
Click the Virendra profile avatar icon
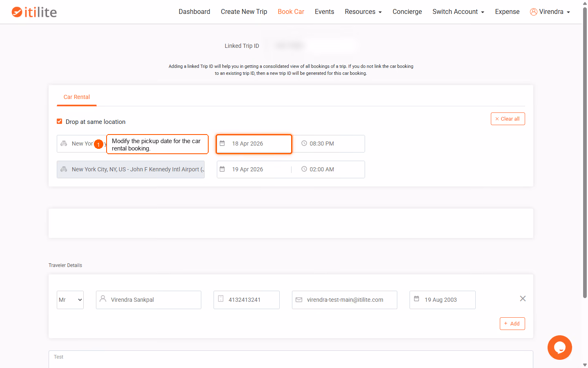tap(533, 12)
